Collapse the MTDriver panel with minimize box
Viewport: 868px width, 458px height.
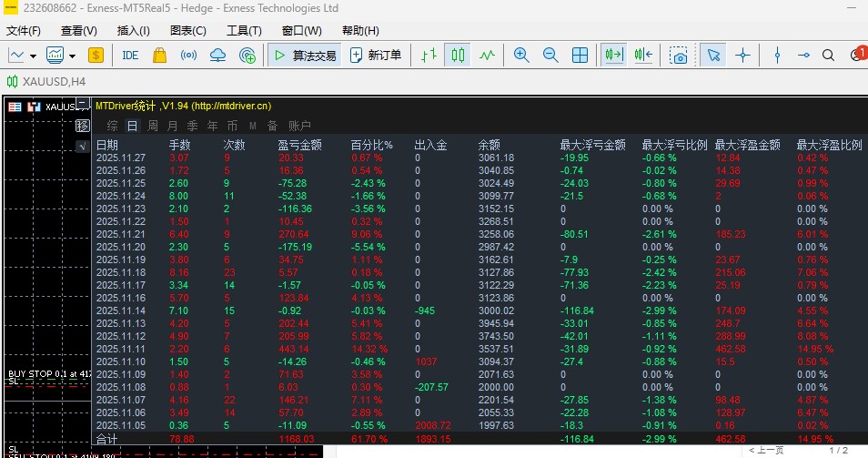click(83, 104)
